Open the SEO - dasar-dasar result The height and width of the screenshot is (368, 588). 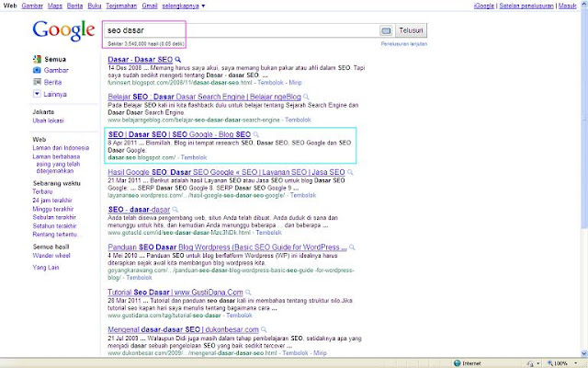pos(139,210)
